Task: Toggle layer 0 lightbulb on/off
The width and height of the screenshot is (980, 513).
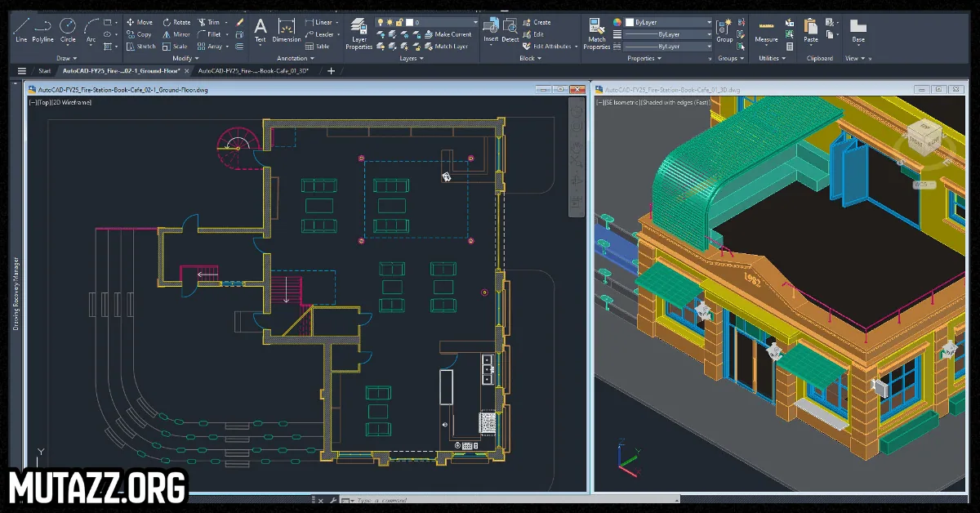Action: click(381, 22)
